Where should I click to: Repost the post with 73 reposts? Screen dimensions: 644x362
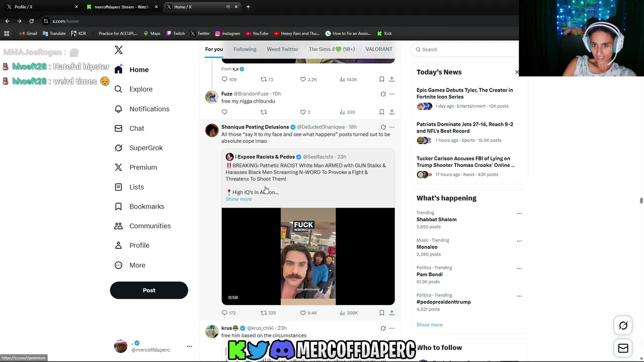point(267,79)
